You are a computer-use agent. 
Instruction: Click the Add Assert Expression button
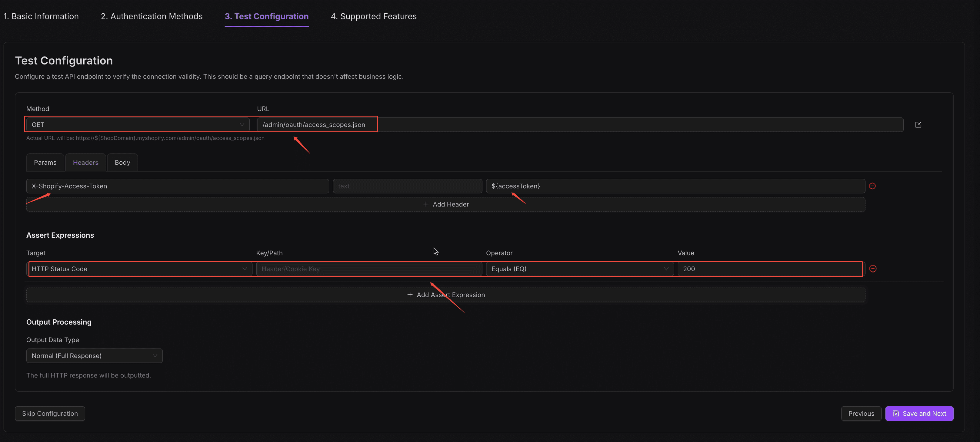tap(445, 295)
